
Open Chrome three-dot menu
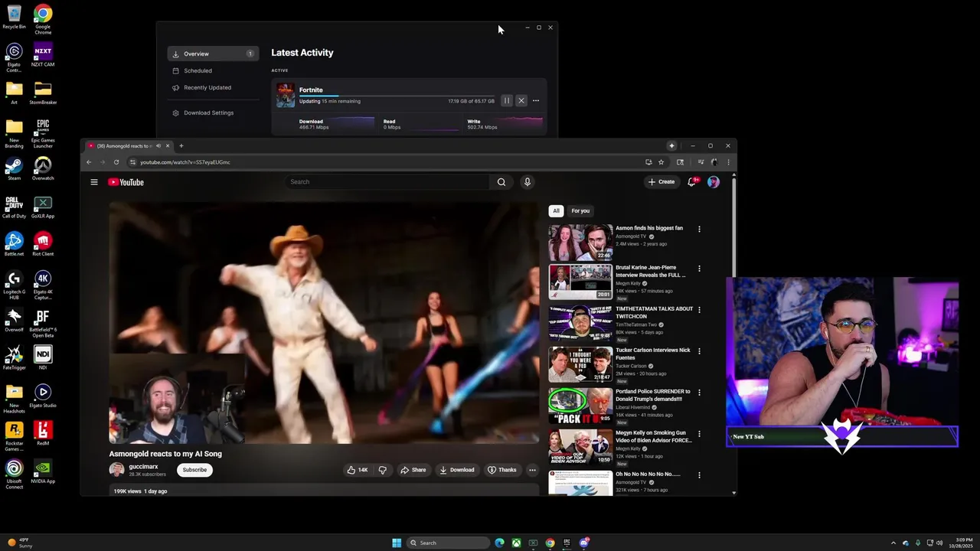(x=728, y=162)
